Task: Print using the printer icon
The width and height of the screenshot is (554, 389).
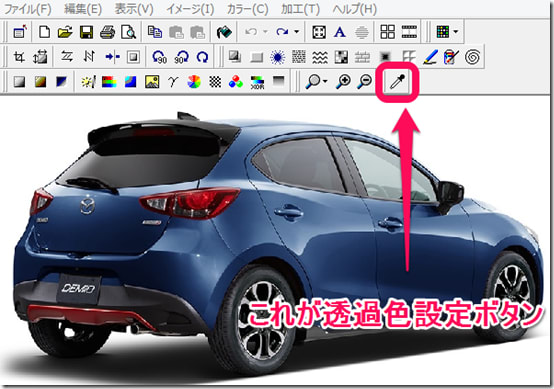Action: pyautogui.click(x=107, y=32)
